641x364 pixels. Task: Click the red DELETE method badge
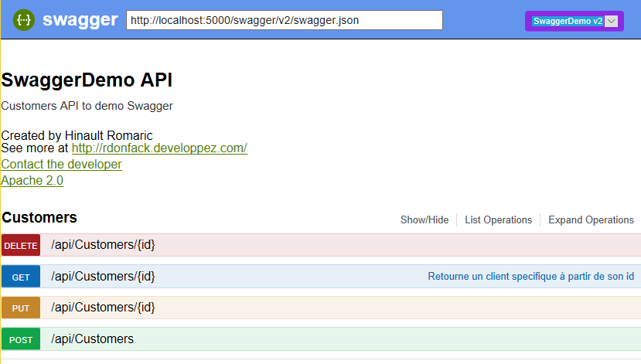coord(21,246)
